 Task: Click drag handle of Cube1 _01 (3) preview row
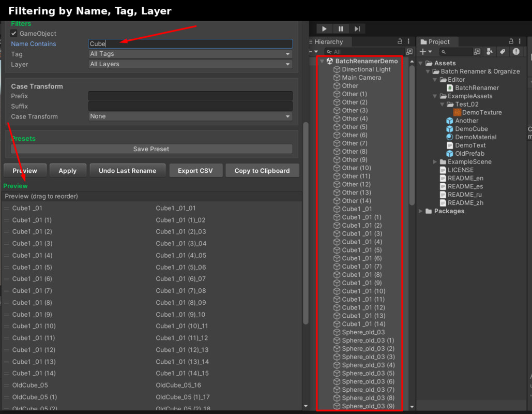pyautogui.click(x=6, y=244)
